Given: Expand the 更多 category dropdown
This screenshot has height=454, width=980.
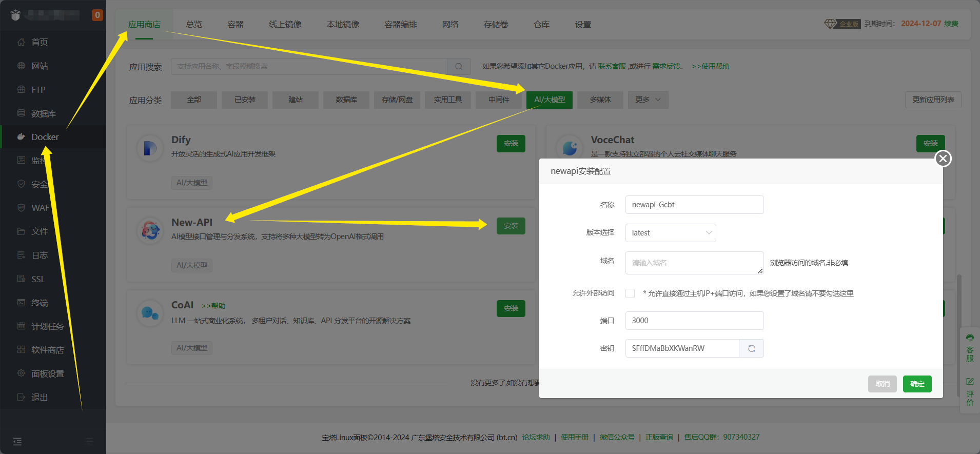Looking at the screenshot, I should pyautogui.click(x=648, y=100).
